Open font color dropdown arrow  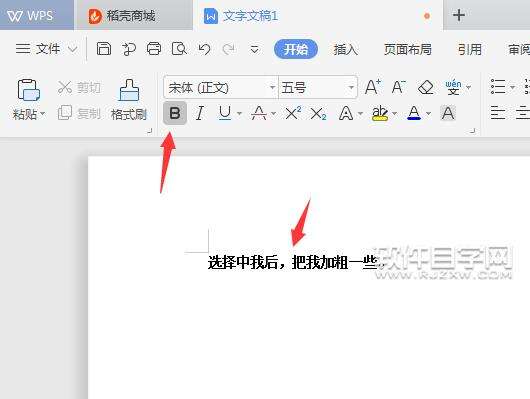pos(429,113)
